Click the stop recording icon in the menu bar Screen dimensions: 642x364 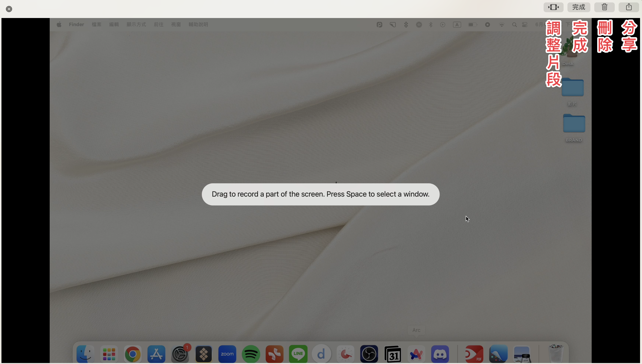(x=487, y=25)
